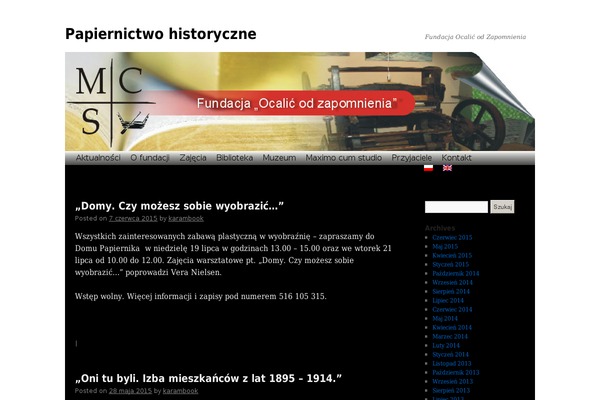Go to the Zajęcia page

click(193, 158)
